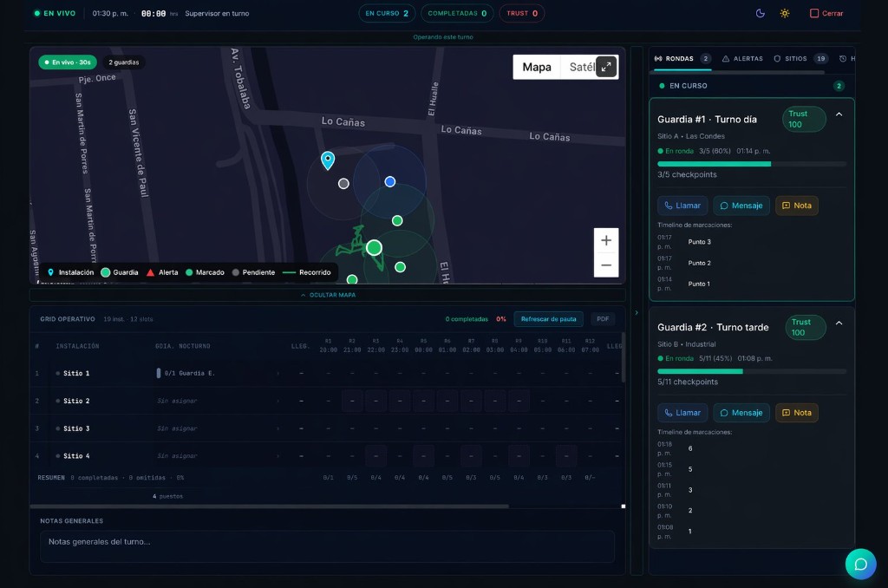888x588 pixels.
Task: Toggle TRUST filter in the header
Action: (x=520, y=13)
